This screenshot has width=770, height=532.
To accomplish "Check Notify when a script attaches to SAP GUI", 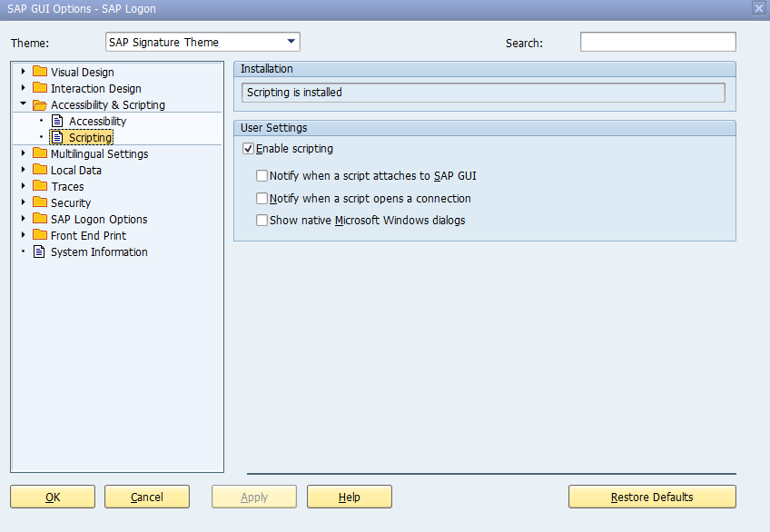I will pyautogui.click(x=262, y=176).
